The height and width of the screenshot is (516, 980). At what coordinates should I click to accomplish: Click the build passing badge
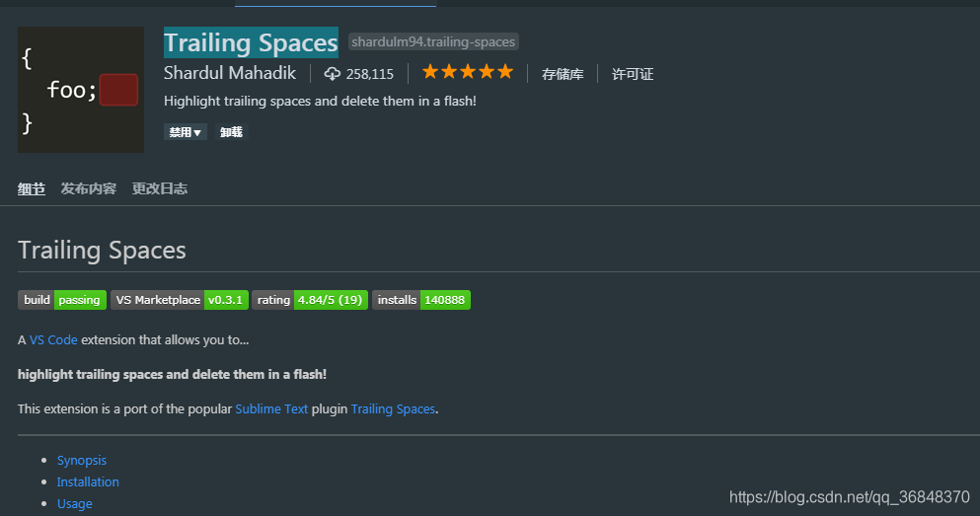62,300
